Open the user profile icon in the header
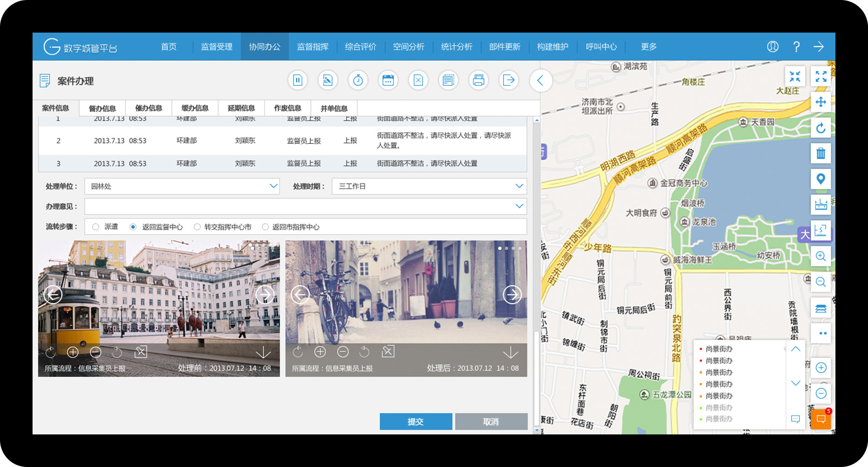This screenshot has width=868, height=467. pos(773,47)
